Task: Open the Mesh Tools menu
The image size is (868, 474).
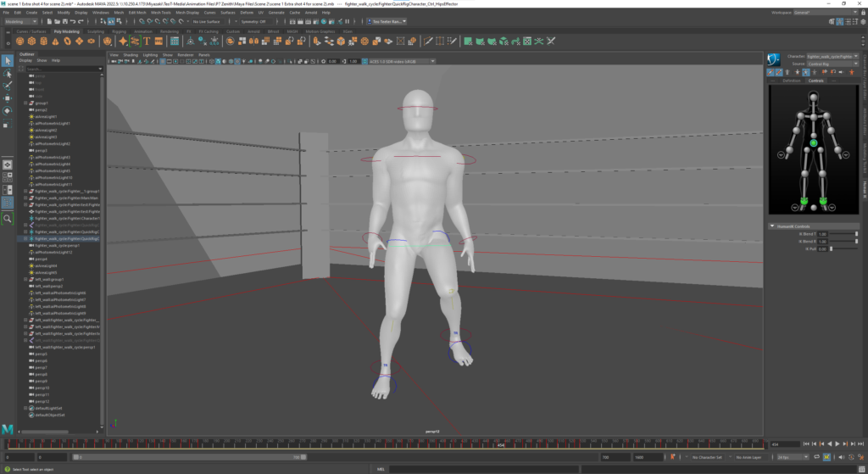Action: tap(161, 13)
